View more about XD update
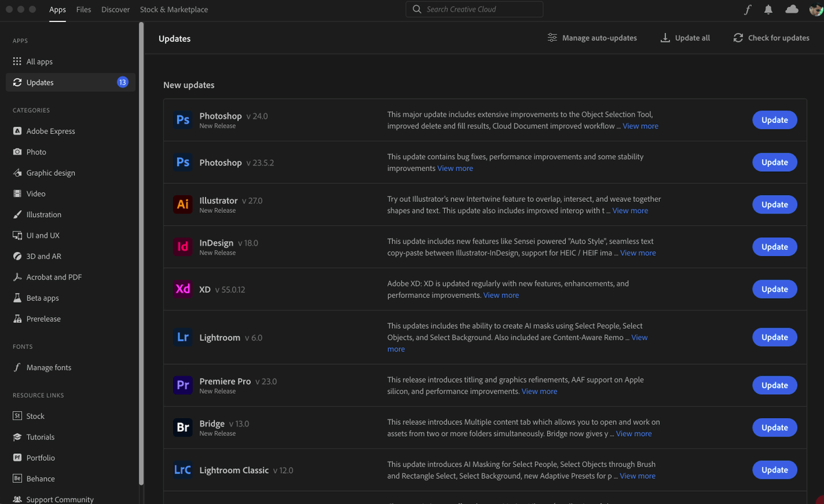The image size is (824, 504). pyautogui.click(x=501, y=295)
